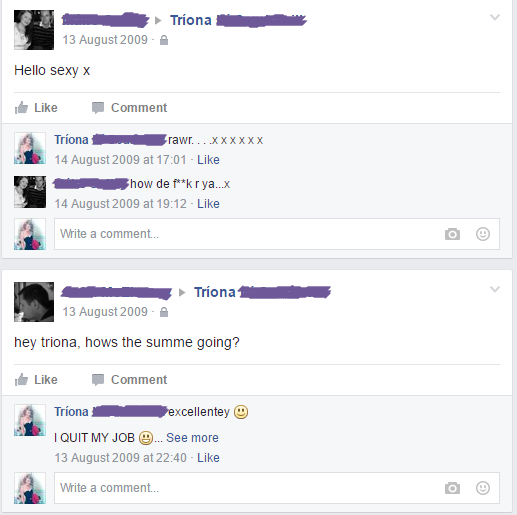This screenshot has height=515, width=517.
Task: Like the 'rawr' comment from 17:01
Action: [208, 160]
